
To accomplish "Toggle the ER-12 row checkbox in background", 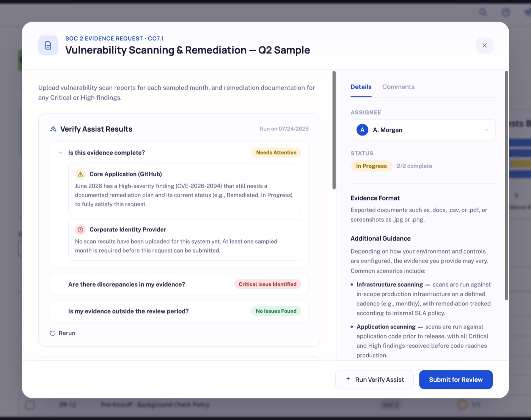I will tap(30, 405).
